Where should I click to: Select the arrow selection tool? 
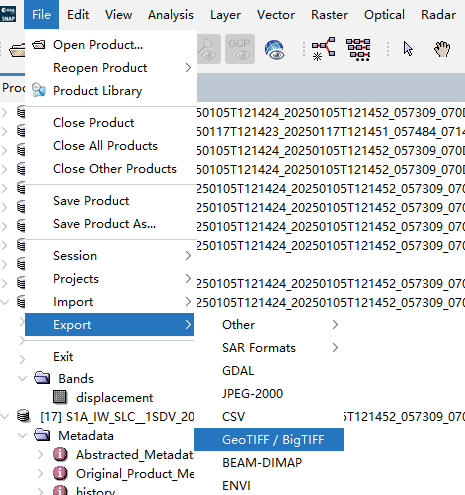408,49
